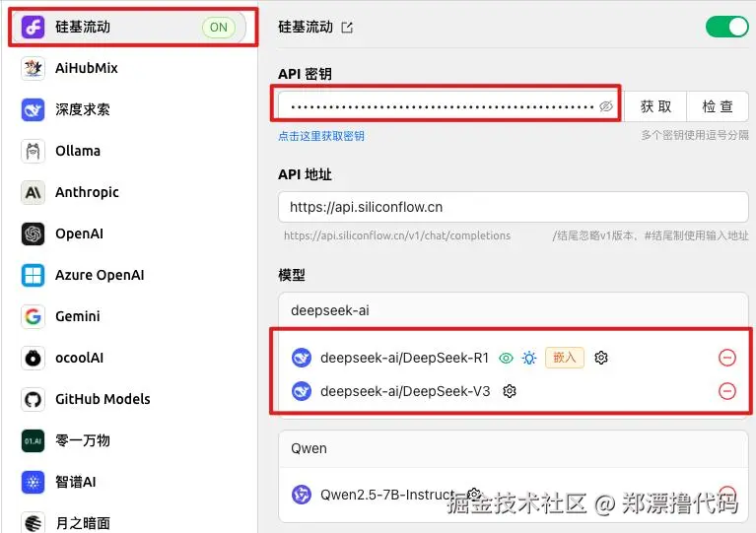Select the 硅基流动 provider in sidebar
Screen dimensions: 756x533
point(129,27)
